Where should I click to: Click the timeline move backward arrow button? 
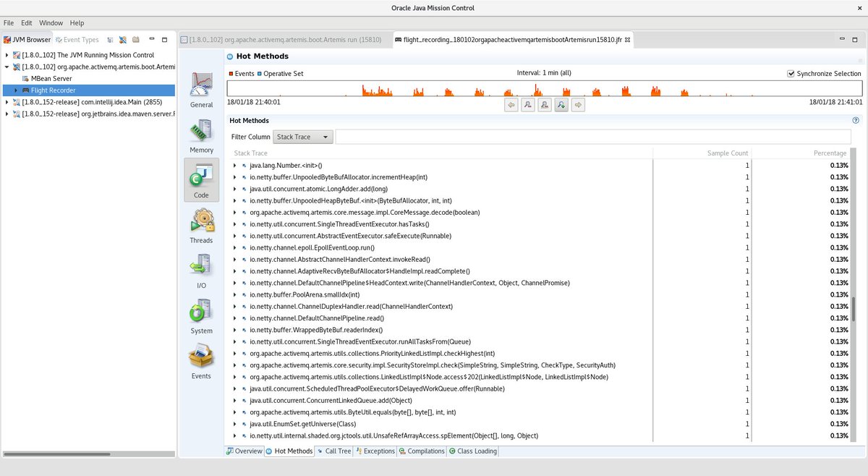pyautogui.click(x=511, y=105)
